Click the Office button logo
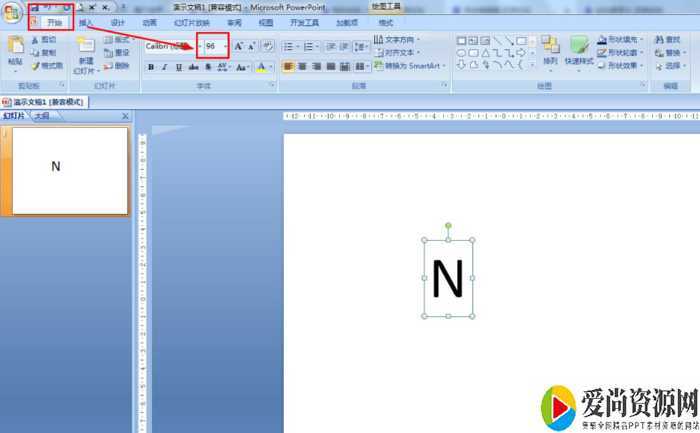Screen dimensions: 700x433 point(13,14)
